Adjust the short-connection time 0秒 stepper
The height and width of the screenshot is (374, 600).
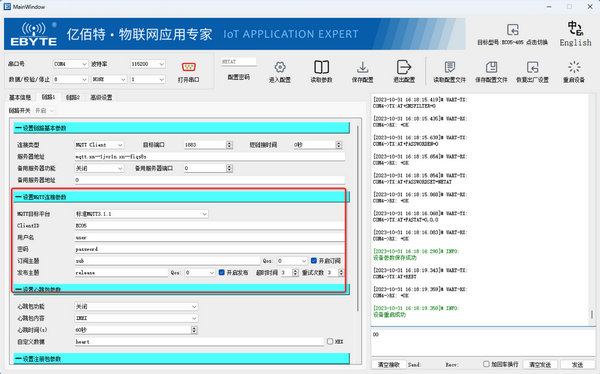coord(338,145)
